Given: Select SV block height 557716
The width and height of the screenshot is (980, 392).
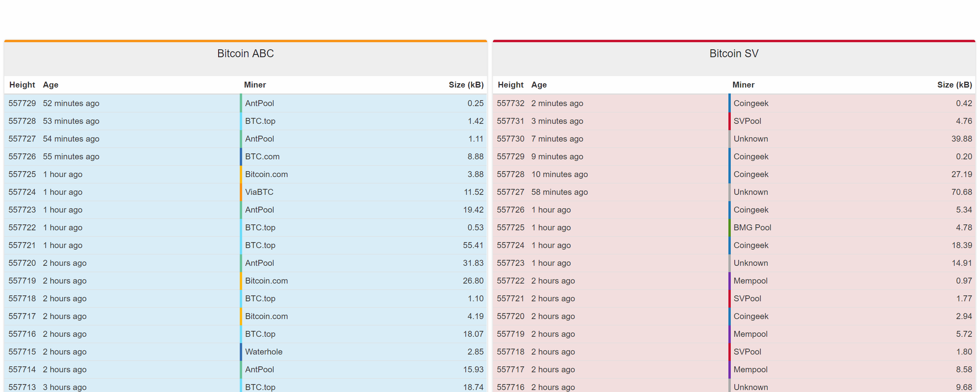Looking at the screenshot, I should coord(510,387).
